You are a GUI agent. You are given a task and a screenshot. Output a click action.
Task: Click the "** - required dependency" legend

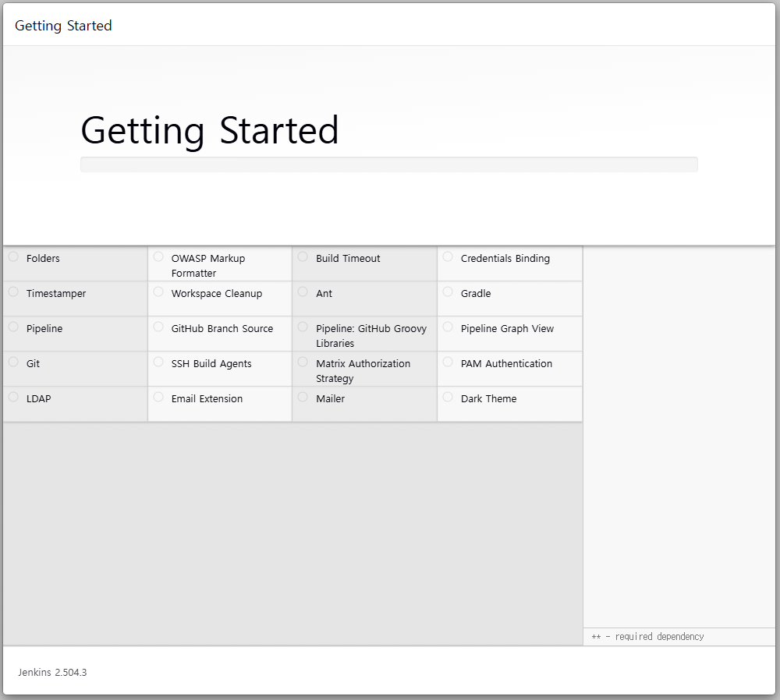647,637
